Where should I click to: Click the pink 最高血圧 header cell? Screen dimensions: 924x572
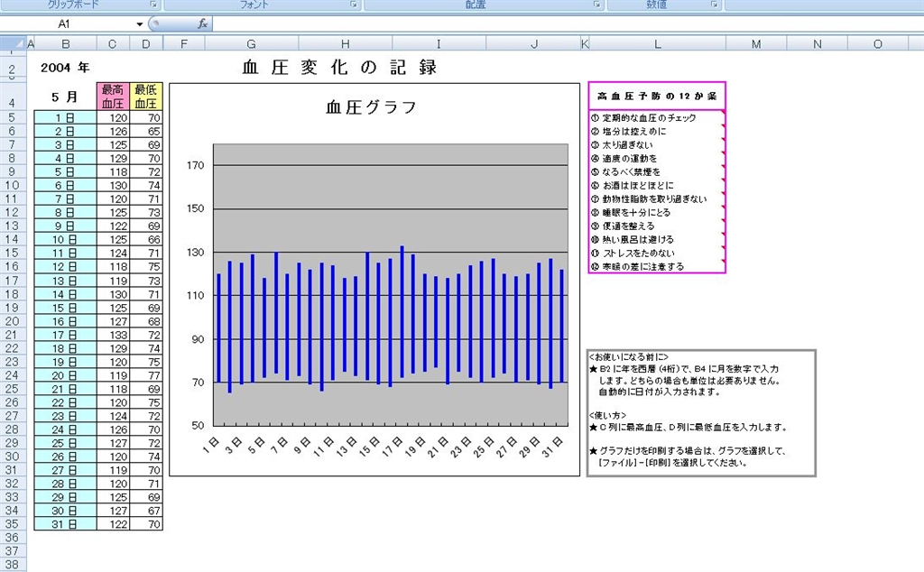113,97
